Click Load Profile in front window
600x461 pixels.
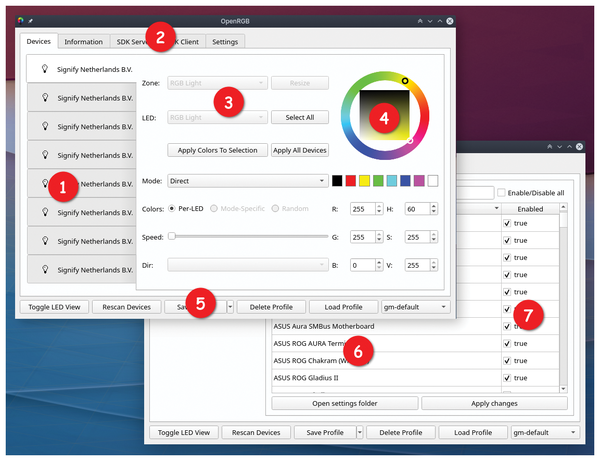tap(343, 307)
